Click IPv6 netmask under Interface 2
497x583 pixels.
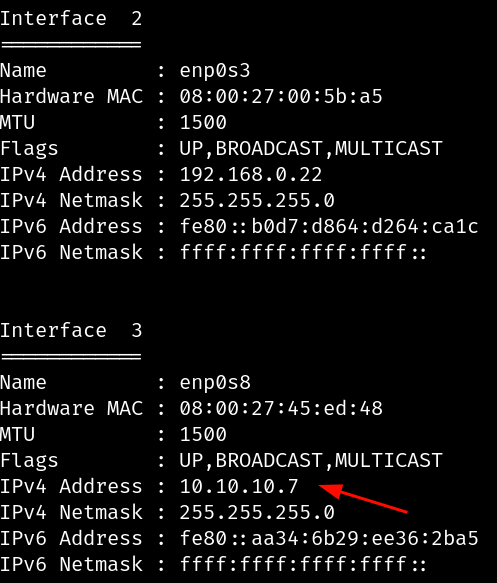tap(303, 252)
